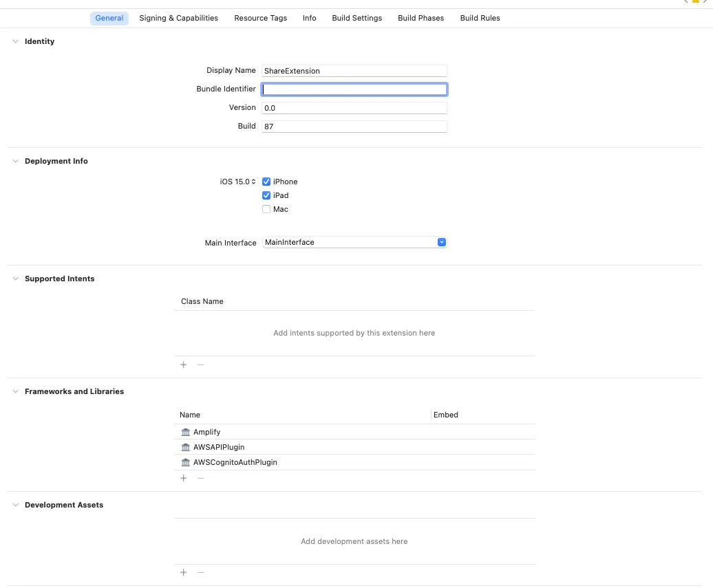
Task: Click the Amplify library icon
Action: [x=185, y=432]
